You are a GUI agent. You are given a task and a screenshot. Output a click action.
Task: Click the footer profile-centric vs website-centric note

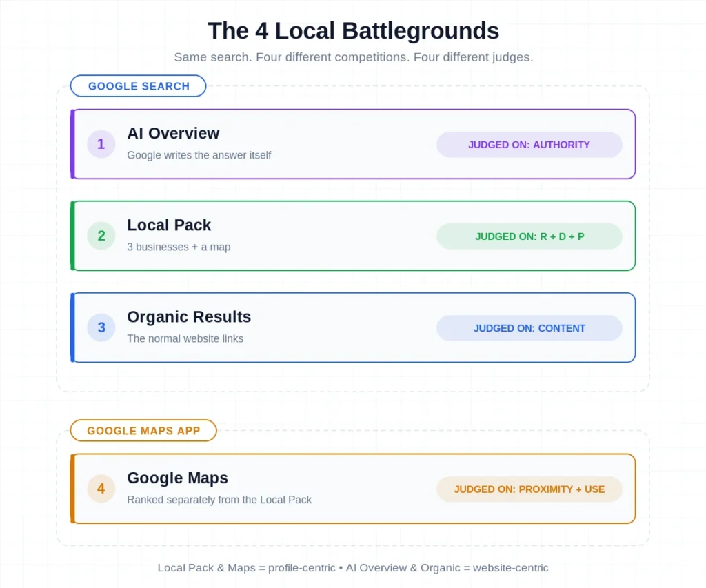tap(353, 568)
